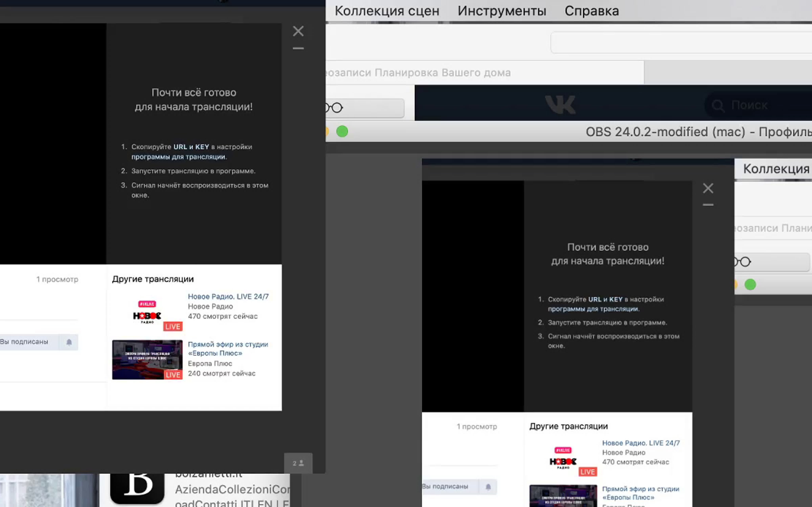Close the left broadcast preview panel
812x507 pixels.
tap(298, 31)
